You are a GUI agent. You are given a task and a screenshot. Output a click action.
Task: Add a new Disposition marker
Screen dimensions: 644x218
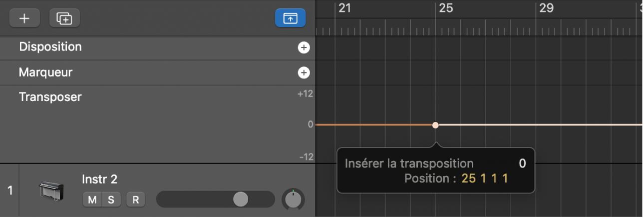tap(304, 47)
